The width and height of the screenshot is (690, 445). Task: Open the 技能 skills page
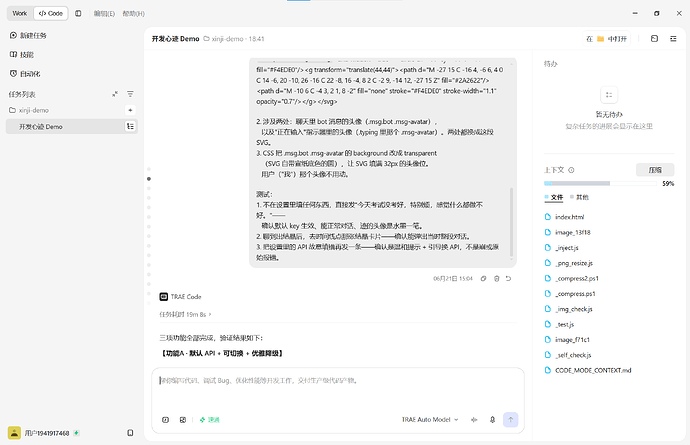coord(22,55)
